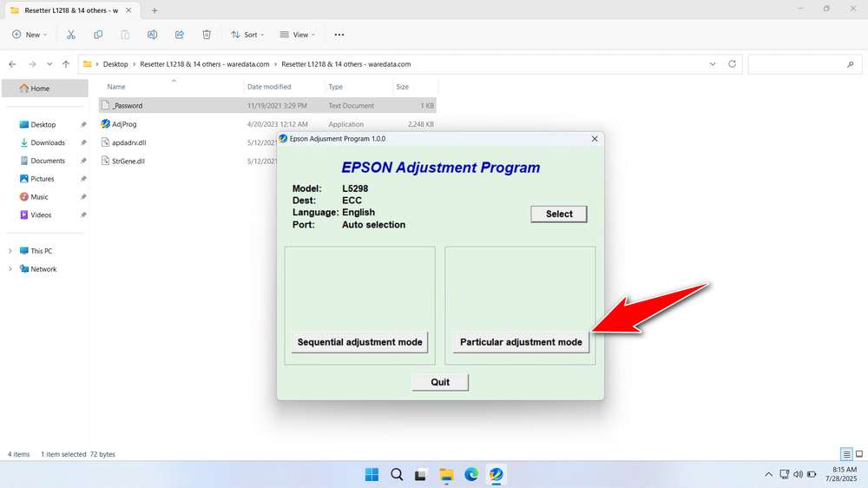Sort by the Type column header

click(x=335, y=87)
